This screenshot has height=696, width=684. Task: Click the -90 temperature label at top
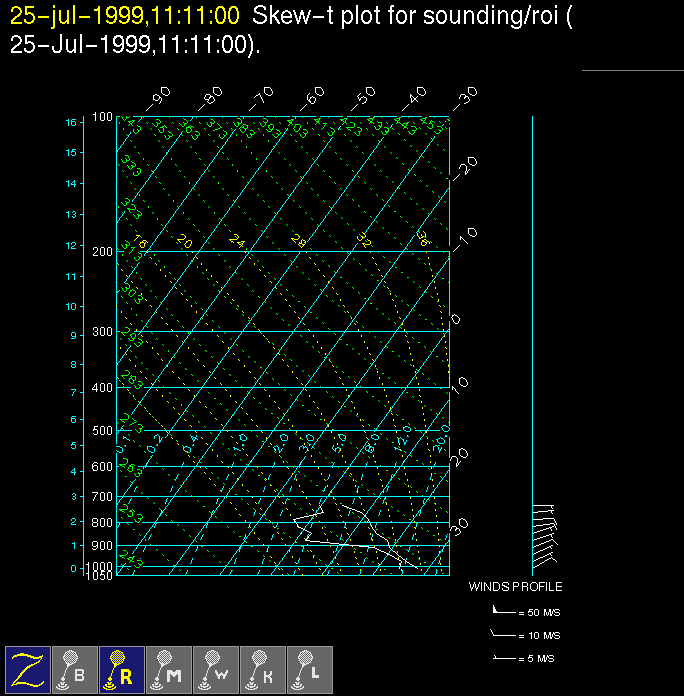(x=158, y=98)
